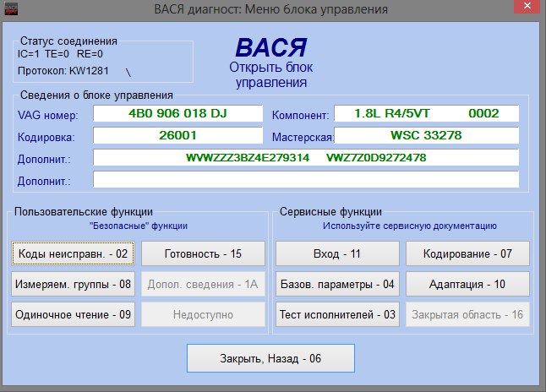Start "Тест исполнителей - 03" output test
This screenshot has width=546, height=392.
(x=337, y=314)
